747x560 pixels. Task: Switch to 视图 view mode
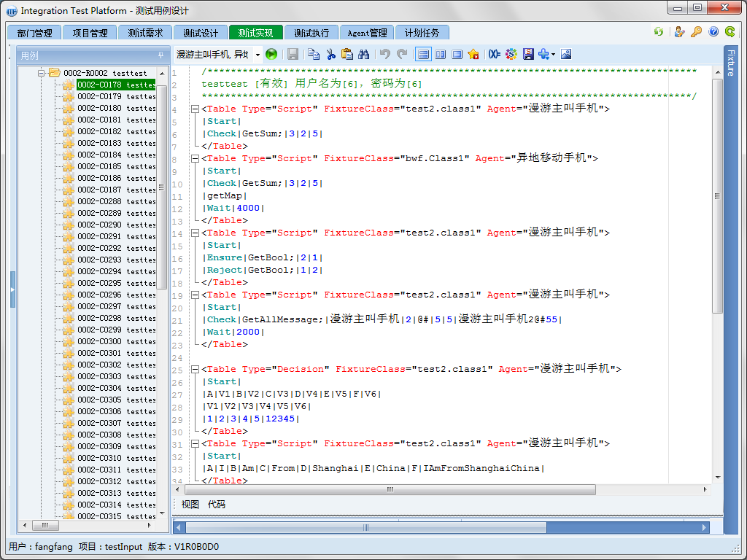[190, 505]
